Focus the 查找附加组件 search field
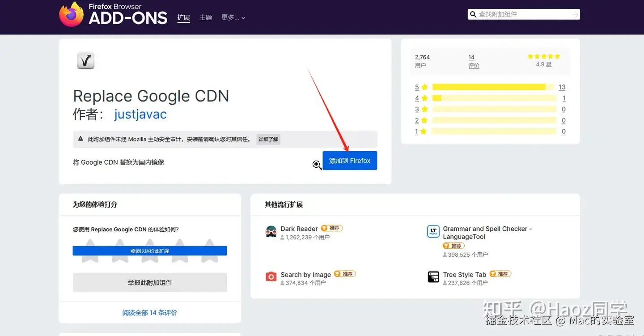 pyautogui.click(x=524, y=14)
